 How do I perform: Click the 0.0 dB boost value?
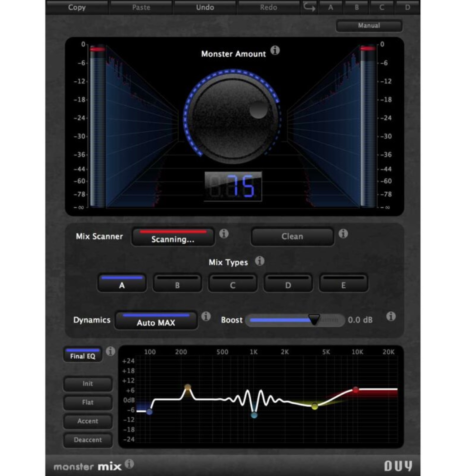pyautogui.click(x=360, y=320)
